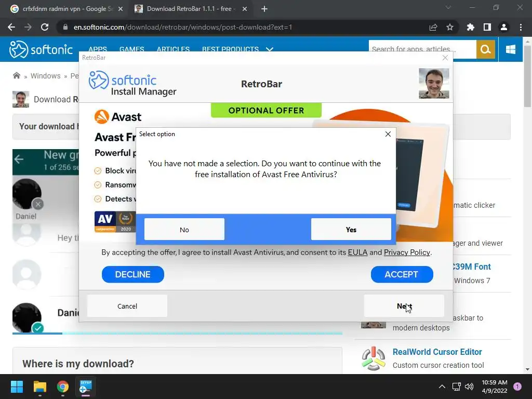Open Windows Start menu
The height and width of the screenshot is (399, 532).
17,387
